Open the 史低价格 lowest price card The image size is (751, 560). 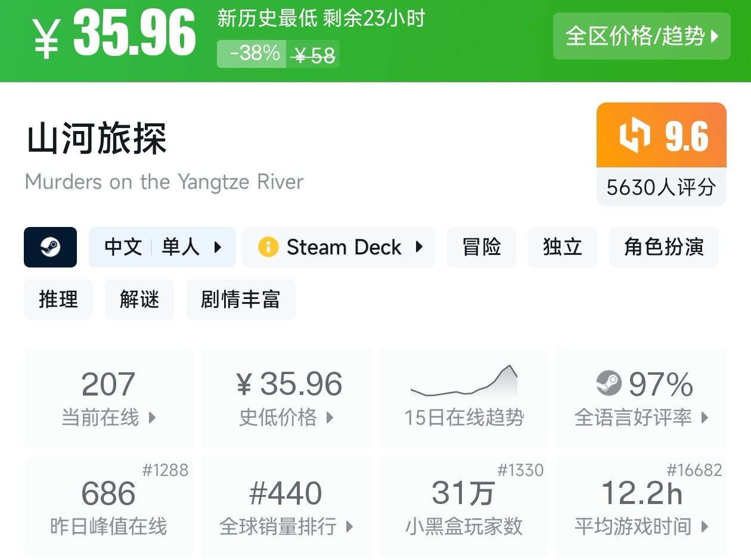(x=286, y=398)
